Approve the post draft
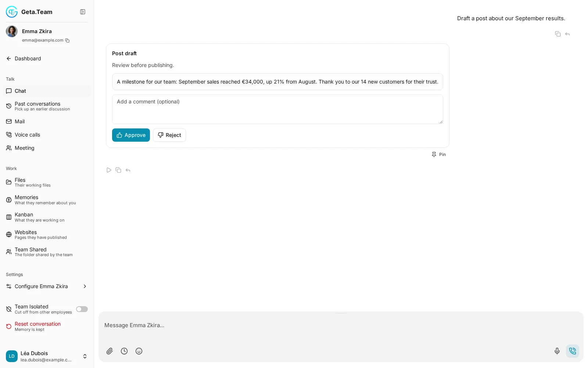Viewport: 588px width, 368px height. point(131,135)
